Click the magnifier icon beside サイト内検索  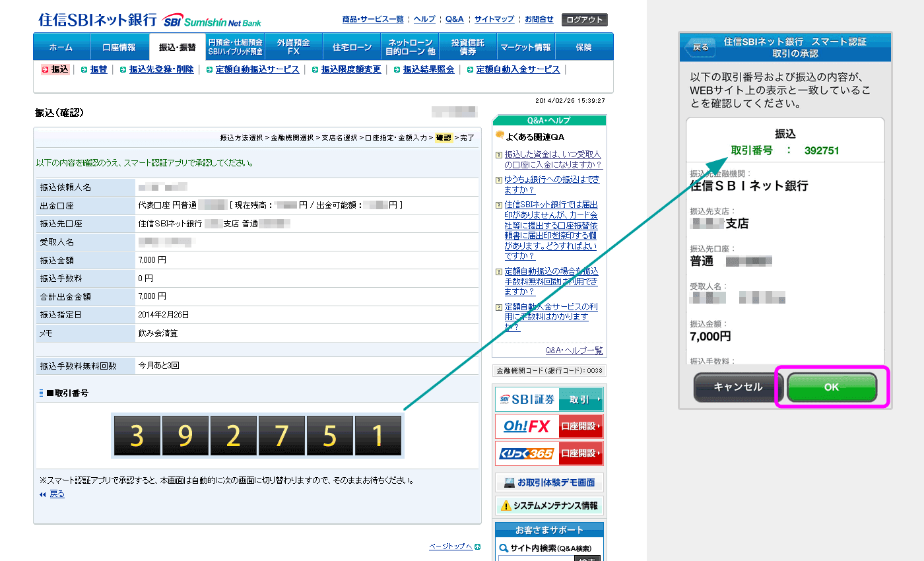pyautogui.click(x=504, y=548)
